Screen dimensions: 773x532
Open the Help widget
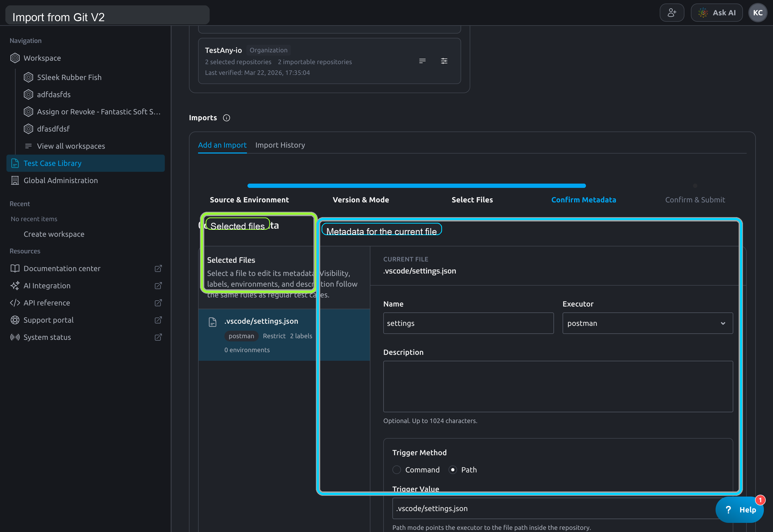(x=739, y=509)
